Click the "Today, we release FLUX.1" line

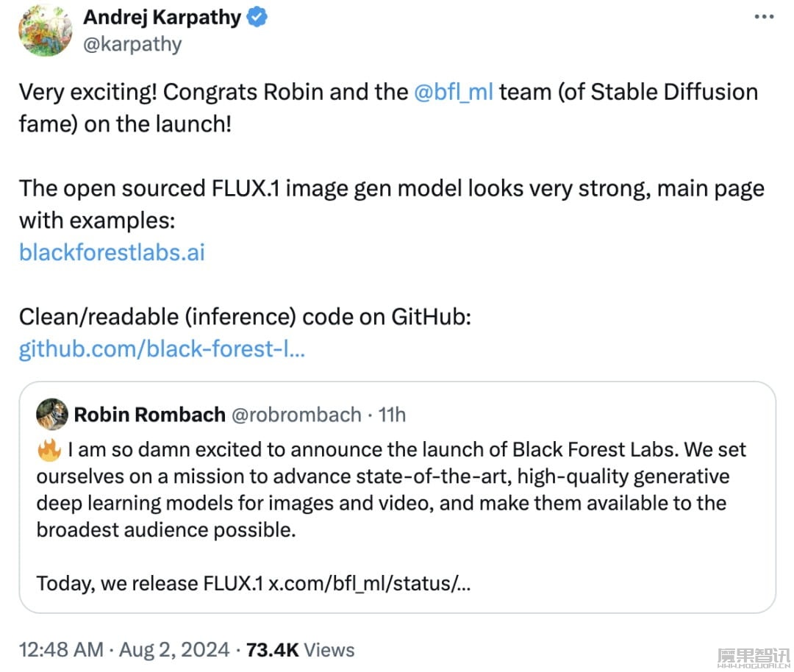pyautogui.click(x=150, y=583)
